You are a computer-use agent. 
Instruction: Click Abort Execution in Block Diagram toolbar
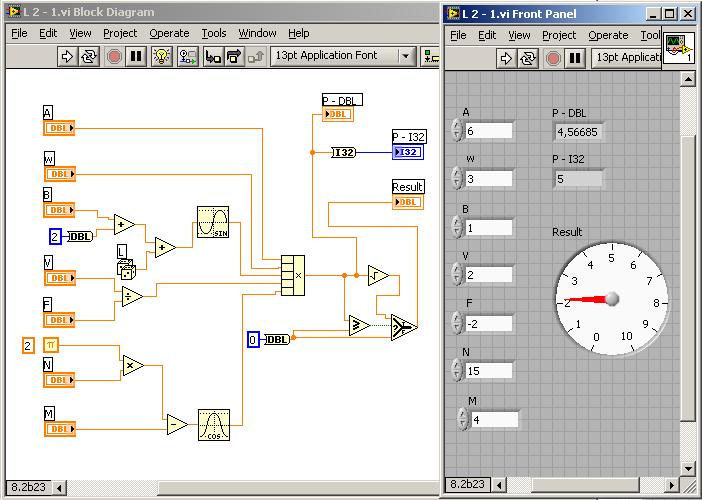115,56
